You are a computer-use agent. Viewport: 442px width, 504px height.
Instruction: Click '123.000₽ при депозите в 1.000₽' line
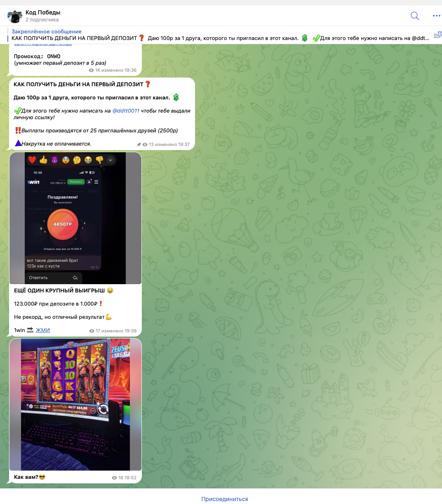tap(56, 304)
